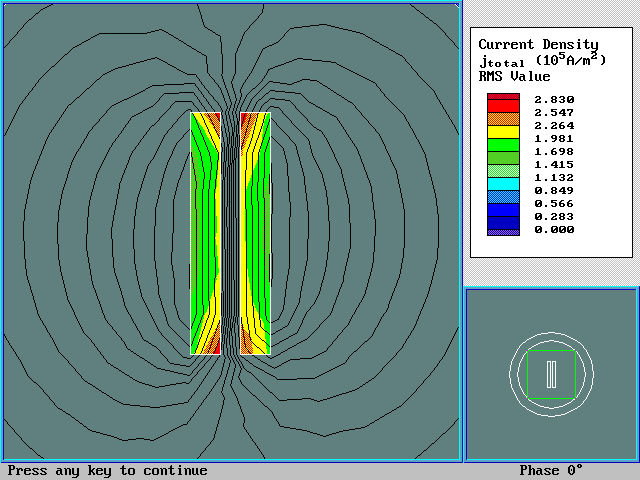Image resolution: width=640 pixels, height=480 pixels.
Task: Click the gap between the two conductors
Action: point(230,233)
